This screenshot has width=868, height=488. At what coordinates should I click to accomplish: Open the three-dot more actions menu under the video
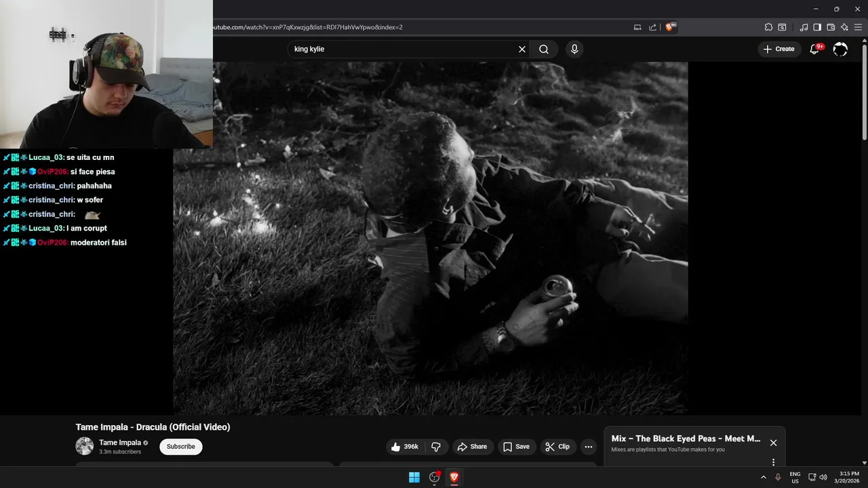[x=588, y=447]
